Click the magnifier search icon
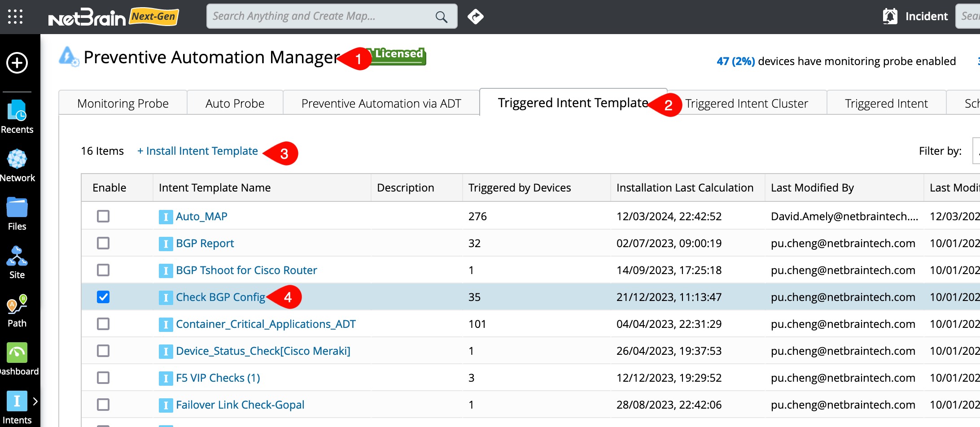Viewport: 980px width, 427px height. pyautogui.click(x=442, y=17)
